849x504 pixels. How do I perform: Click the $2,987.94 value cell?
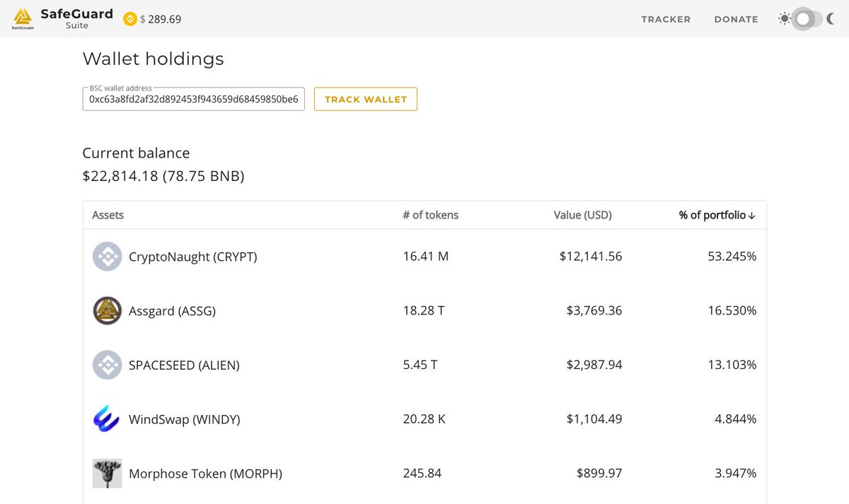pos(594,365)
